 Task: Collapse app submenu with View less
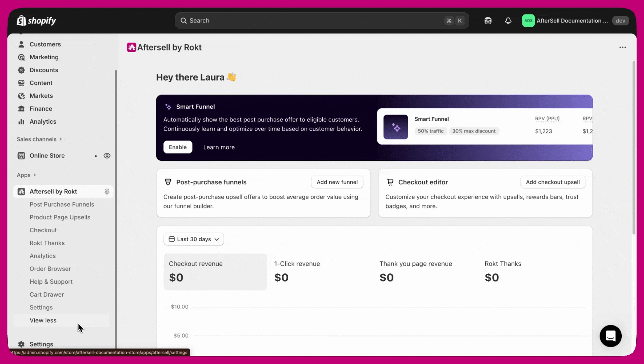pos(43,320)
